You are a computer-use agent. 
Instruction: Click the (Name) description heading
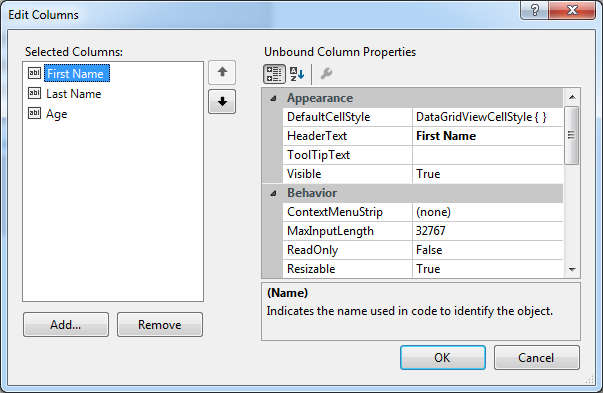point(288,293)
